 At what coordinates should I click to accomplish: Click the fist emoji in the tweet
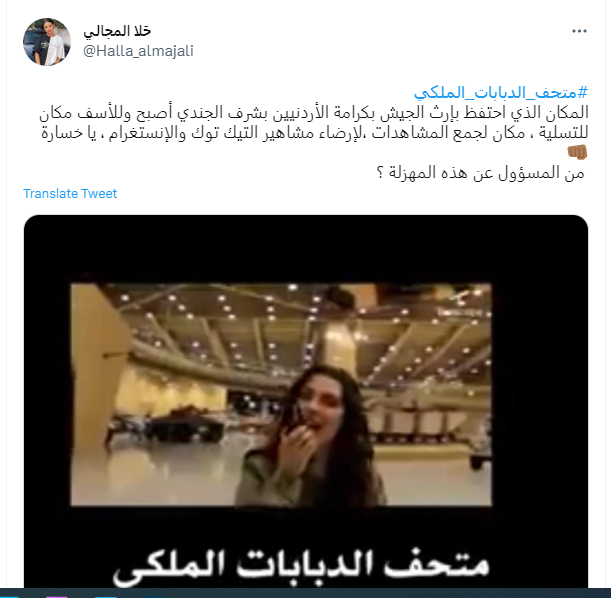pyautogui.click(x=577, y=152)
